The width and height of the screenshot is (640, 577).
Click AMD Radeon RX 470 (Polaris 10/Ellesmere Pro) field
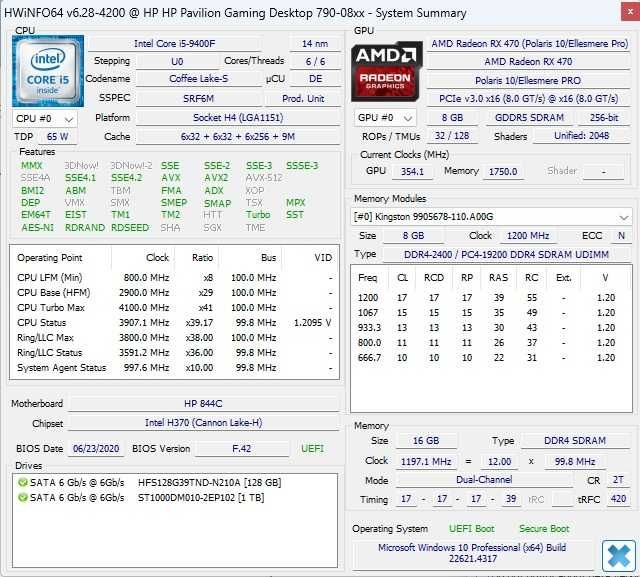[529, 44]
